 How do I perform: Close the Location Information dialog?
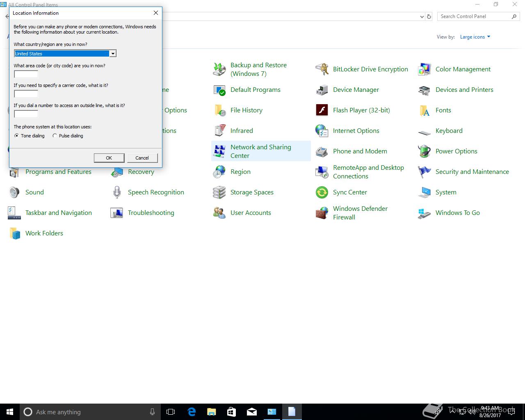point(156,13)
